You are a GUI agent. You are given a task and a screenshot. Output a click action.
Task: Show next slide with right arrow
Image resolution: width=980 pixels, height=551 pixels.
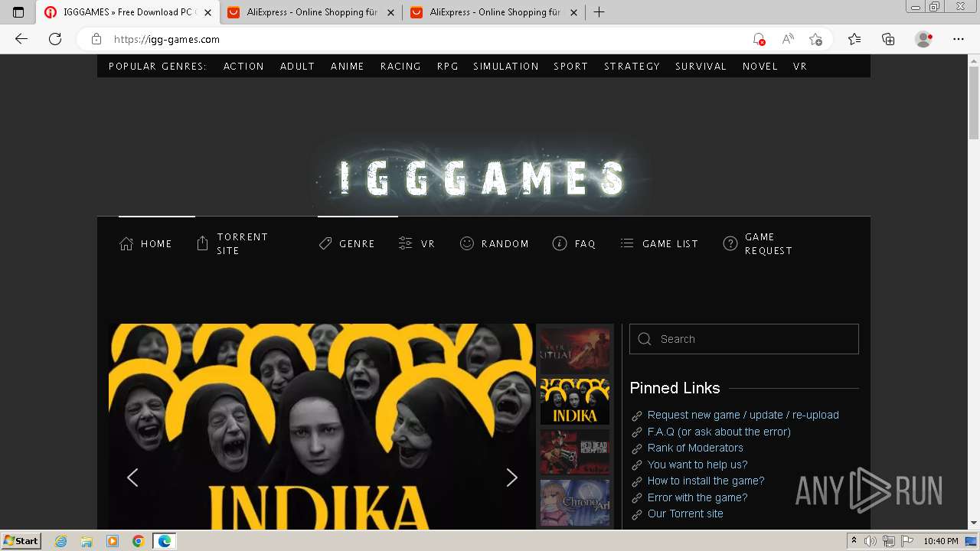(512, 478)
